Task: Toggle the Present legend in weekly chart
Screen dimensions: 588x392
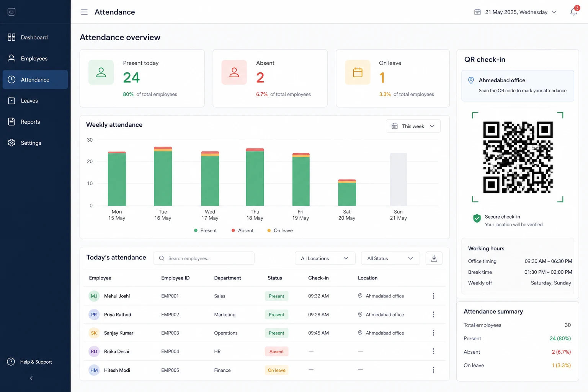Action: (205, 230)
